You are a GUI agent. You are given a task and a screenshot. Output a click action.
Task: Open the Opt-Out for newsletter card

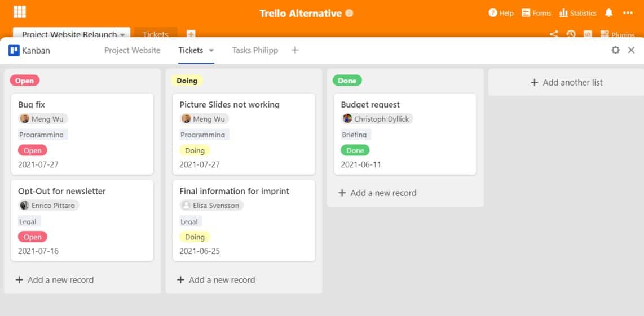pyautogui.click(x=82, y=221)
